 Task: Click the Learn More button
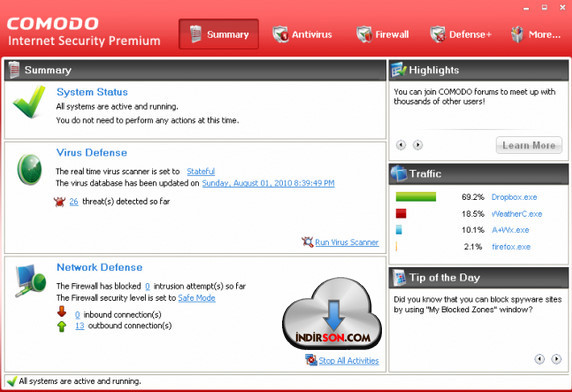pyautogui.click(x=529, y=145)
